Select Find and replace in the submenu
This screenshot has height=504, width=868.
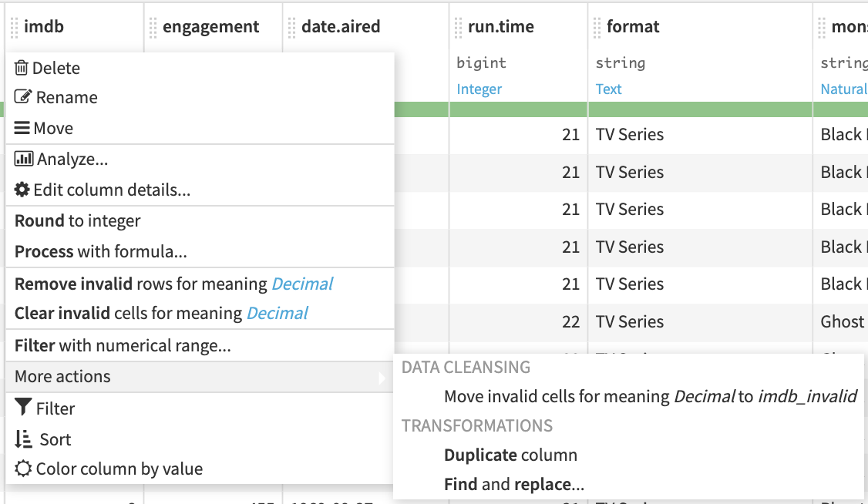coord(513,485)
